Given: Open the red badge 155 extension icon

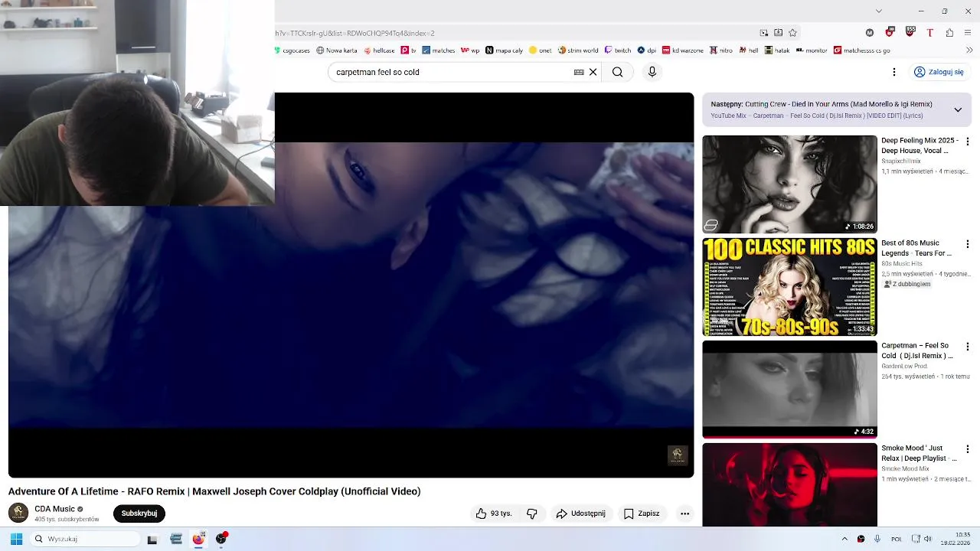Looking at the screenshot, I should point(910,32).
